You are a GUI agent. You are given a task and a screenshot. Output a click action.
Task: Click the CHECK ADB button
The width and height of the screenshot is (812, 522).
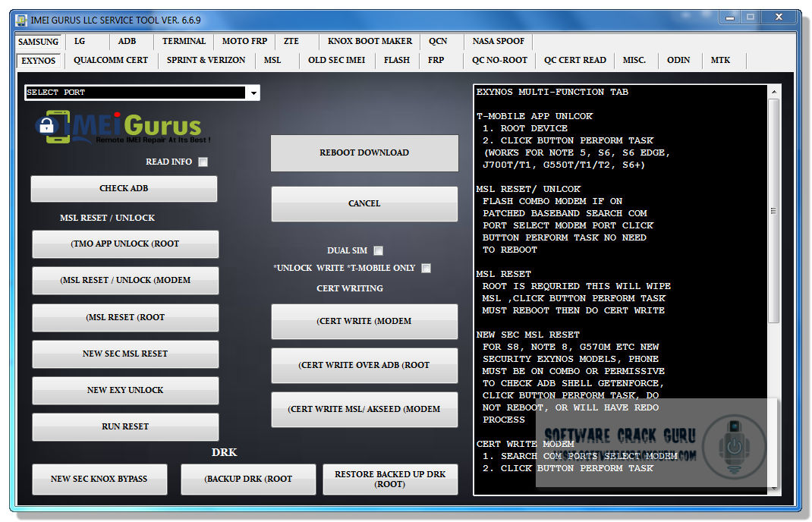pos(124,189)
